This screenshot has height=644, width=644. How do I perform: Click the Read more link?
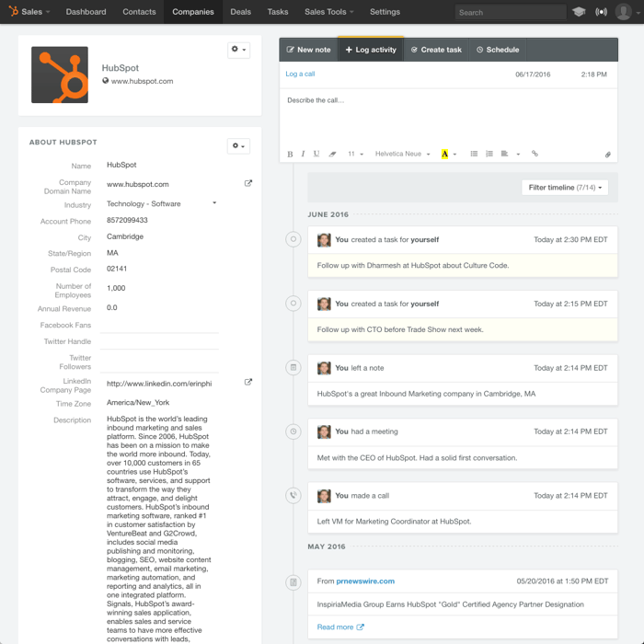pyautogui.click(x=340, y=627)
